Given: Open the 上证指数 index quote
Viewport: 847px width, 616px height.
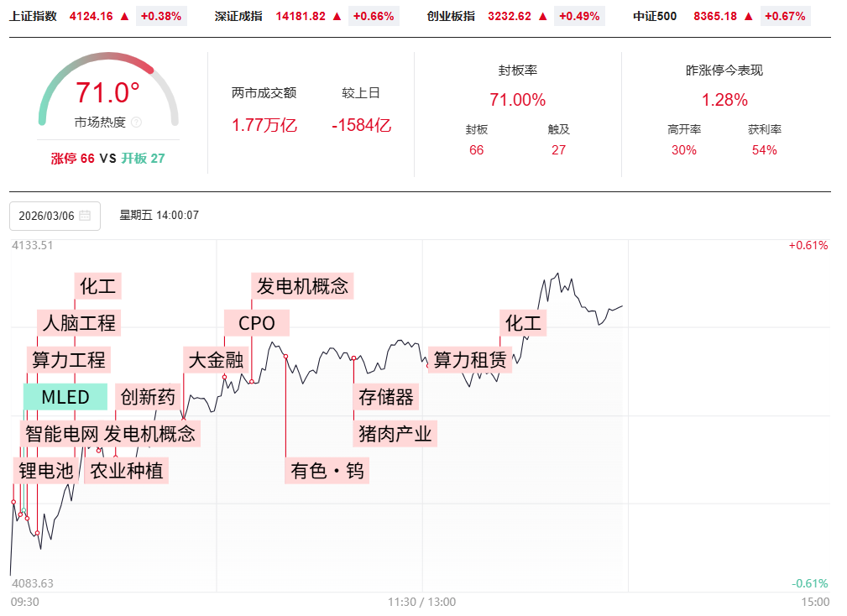Looking at the screenshot, I should [x=34, y=16].
